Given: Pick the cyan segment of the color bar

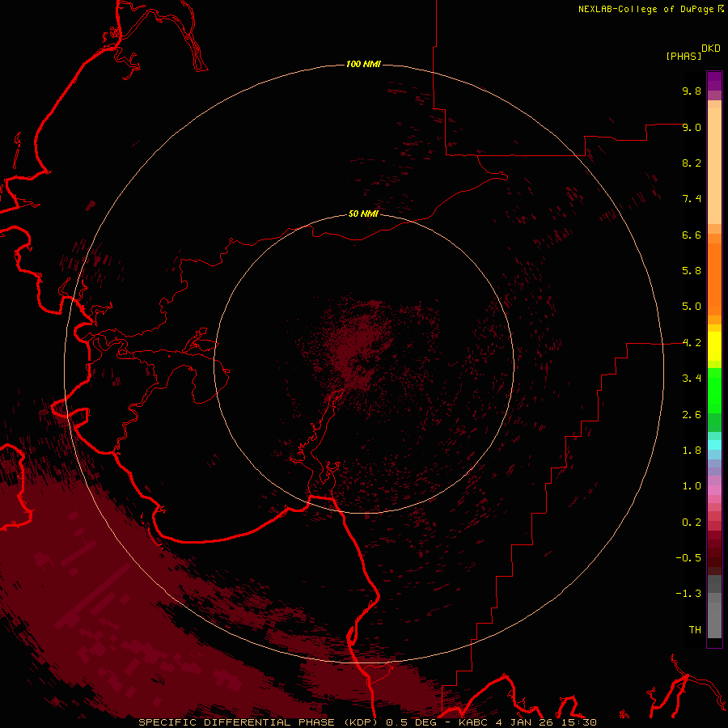Looking at the screenshot, I should pos(714,445).
